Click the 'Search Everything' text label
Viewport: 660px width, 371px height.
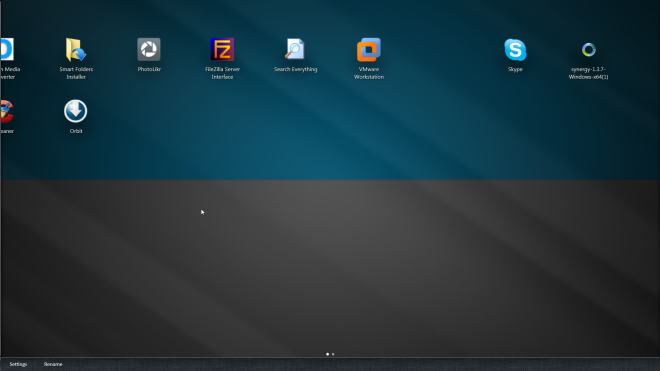[x=295, y=69]
